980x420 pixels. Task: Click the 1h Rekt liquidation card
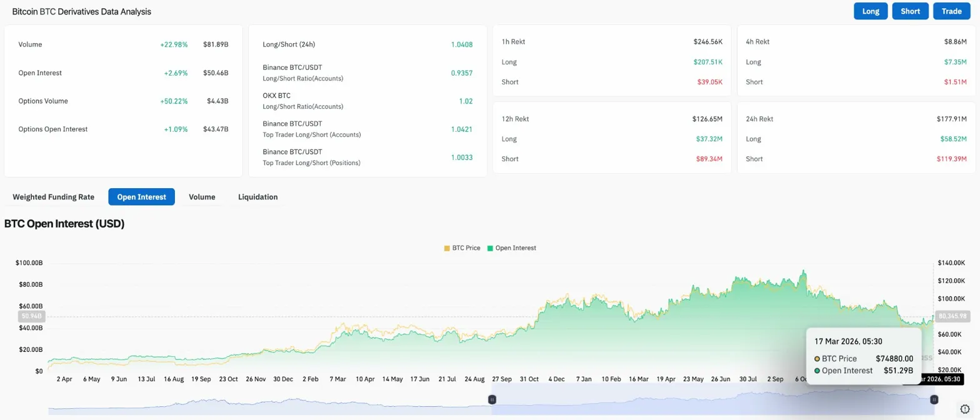coord(612,61)
